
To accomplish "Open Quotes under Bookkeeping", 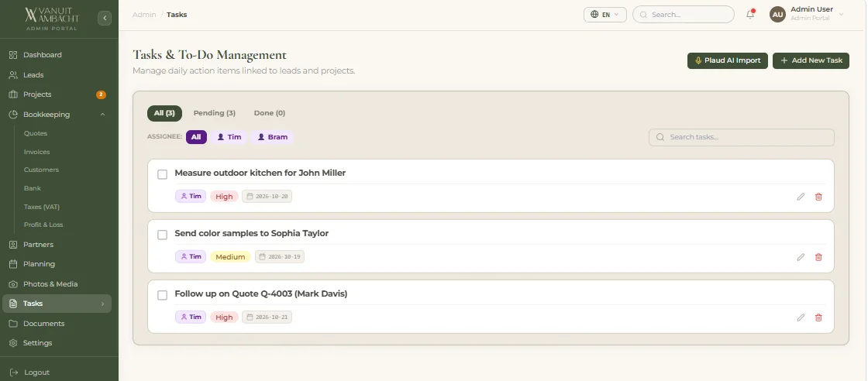I will click(36, 133).
